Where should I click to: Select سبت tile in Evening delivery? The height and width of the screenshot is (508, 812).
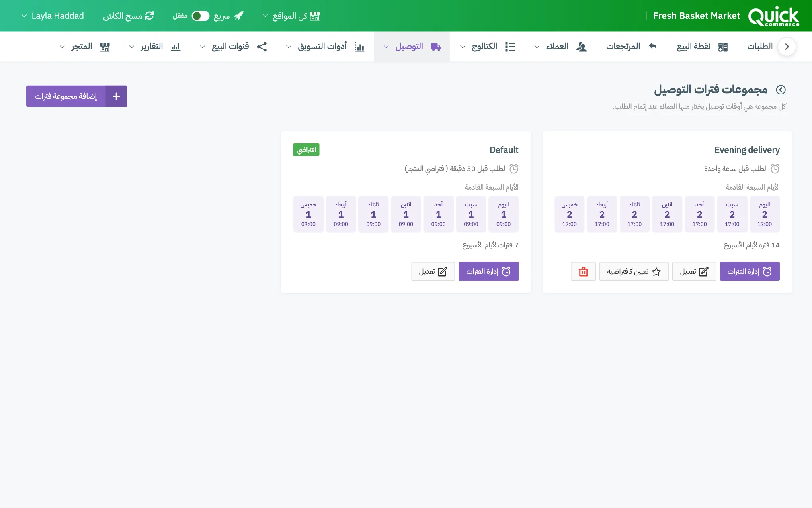pyautogui.click(x=732, y=214)
